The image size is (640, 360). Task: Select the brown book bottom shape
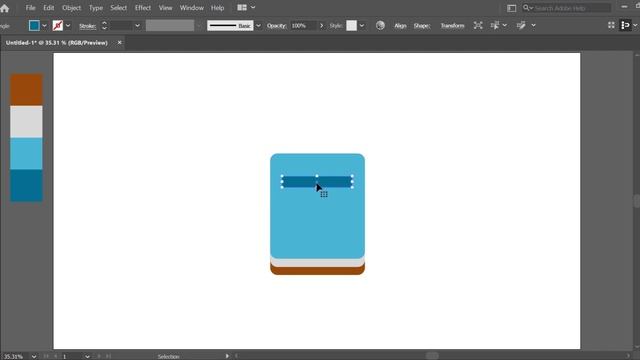click(x=317, y=271)
